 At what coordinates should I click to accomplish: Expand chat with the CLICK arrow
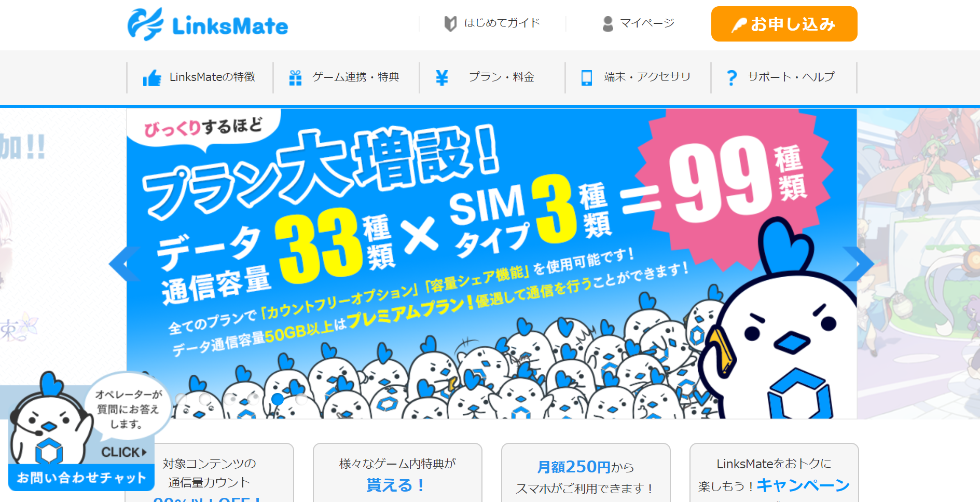click(x=124, y=452)
